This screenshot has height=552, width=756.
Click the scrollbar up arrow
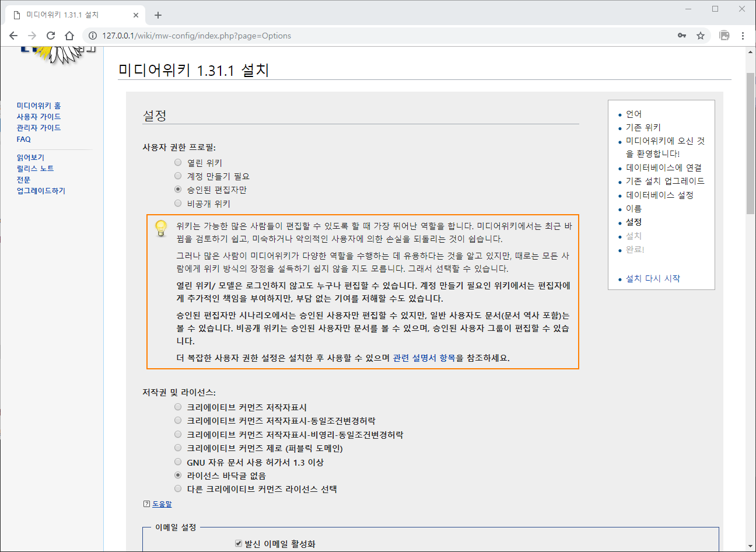(x=751, y=52)
